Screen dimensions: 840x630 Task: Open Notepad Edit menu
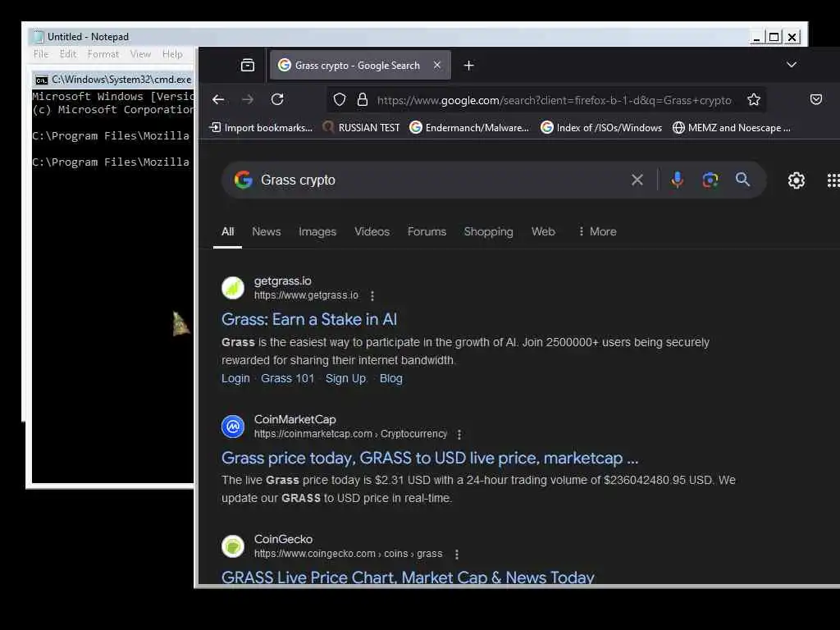(x=68, y=54)
